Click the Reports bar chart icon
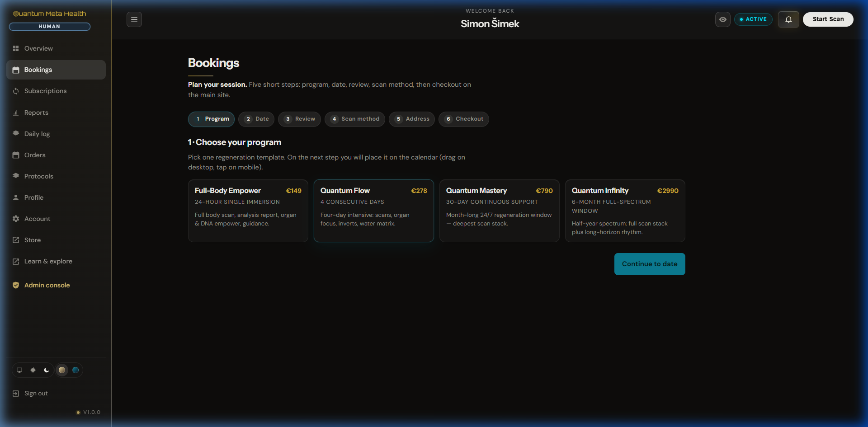 point(16,113)
